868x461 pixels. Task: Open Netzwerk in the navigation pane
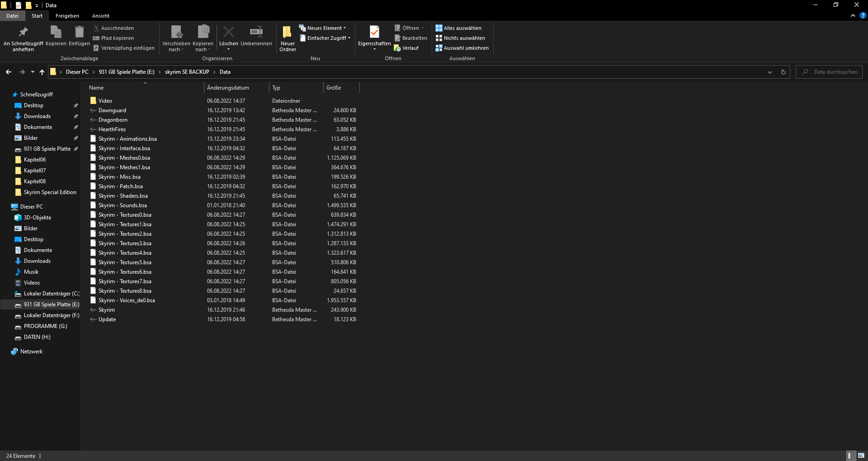click(x=31, y=352)
